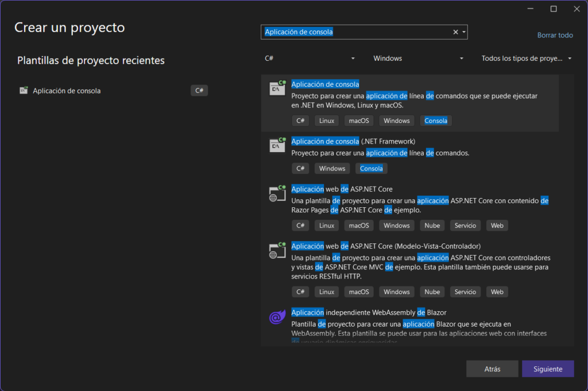Open the Windows platform filter dropdown
Image resolution: width=588 pixels, height=391 pixels.
coord(418,59)
